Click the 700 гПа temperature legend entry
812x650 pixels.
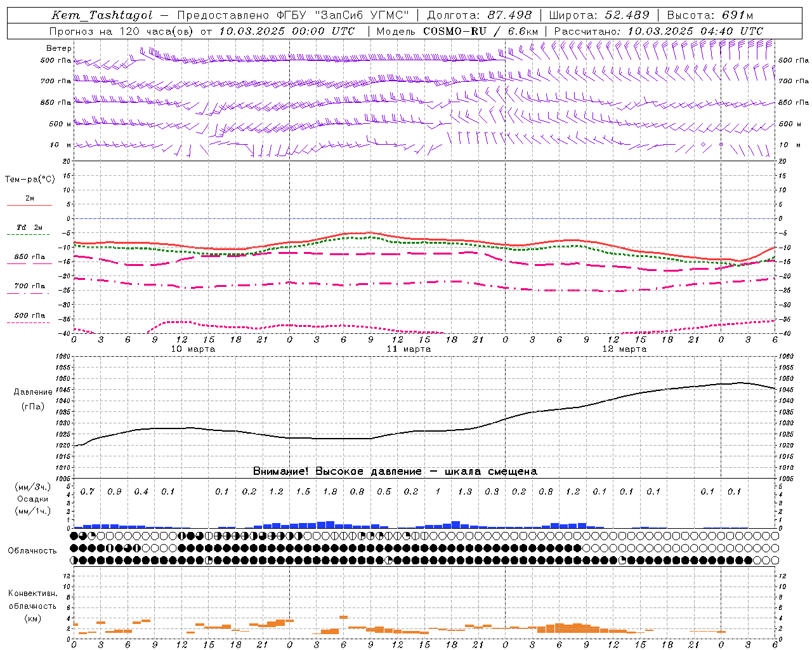click(x=30, y=286)
